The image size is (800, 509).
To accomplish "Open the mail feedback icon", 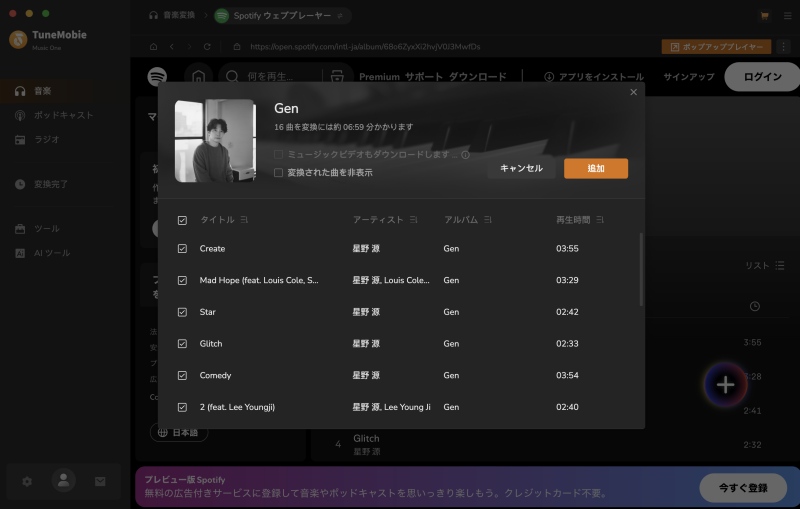I will pos(100,481).
